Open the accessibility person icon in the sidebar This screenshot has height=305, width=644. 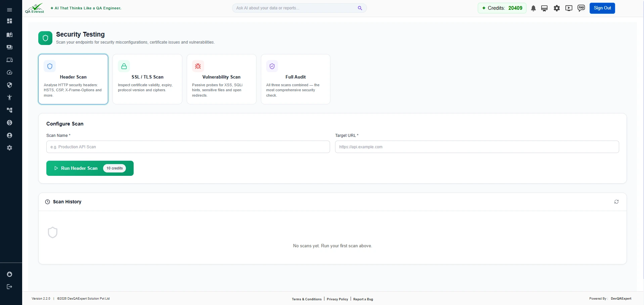(9, 98)
